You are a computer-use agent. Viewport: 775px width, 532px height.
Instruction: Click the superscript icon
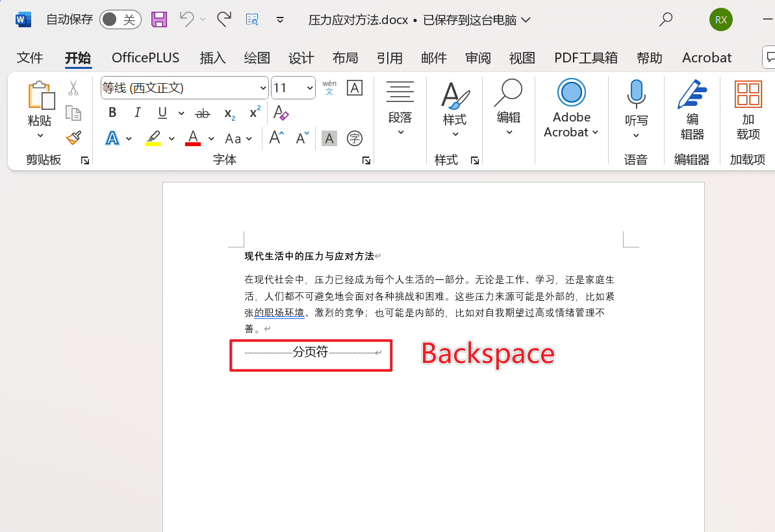point(253,113)
